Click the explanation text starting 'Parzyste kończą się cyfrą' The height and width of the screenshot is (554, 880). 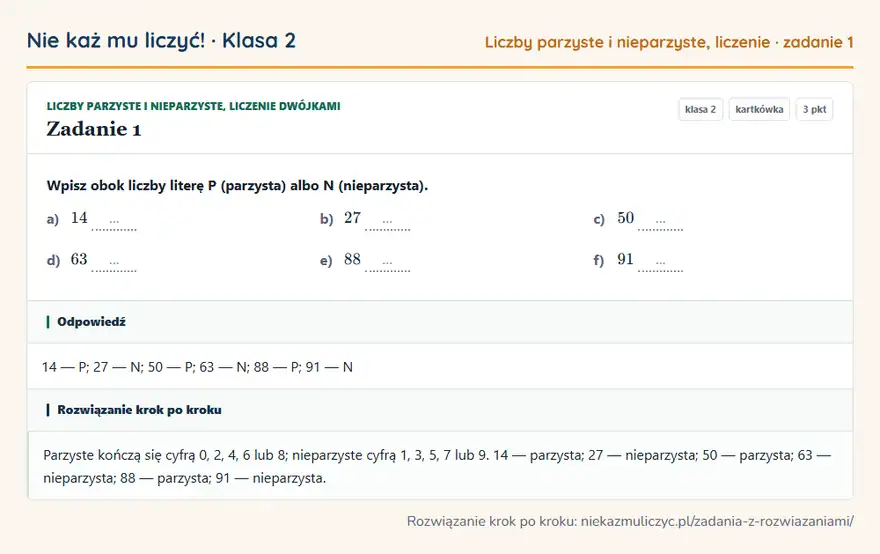pos(437,466)
